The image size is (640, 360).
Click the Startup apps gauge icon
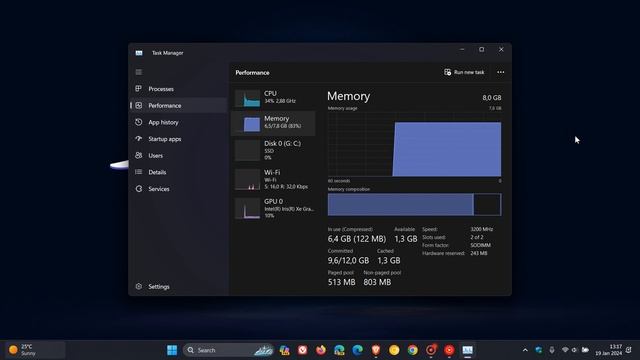coord(139,139)
